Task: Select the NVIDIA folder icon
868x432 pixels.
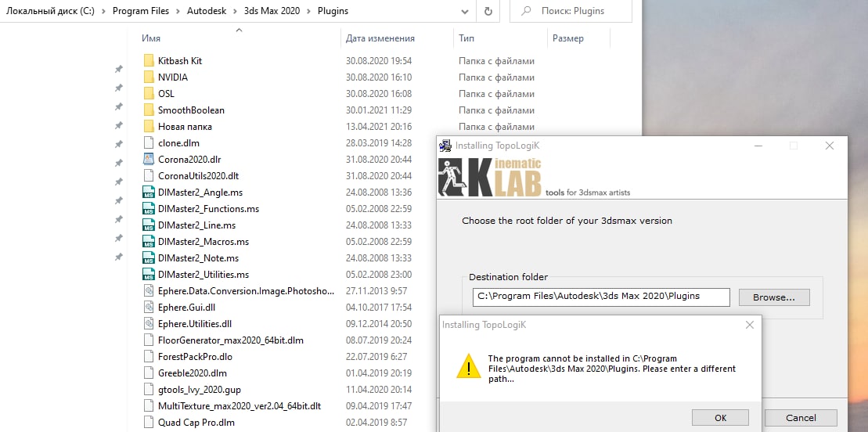Action: (x=149, y=77)
